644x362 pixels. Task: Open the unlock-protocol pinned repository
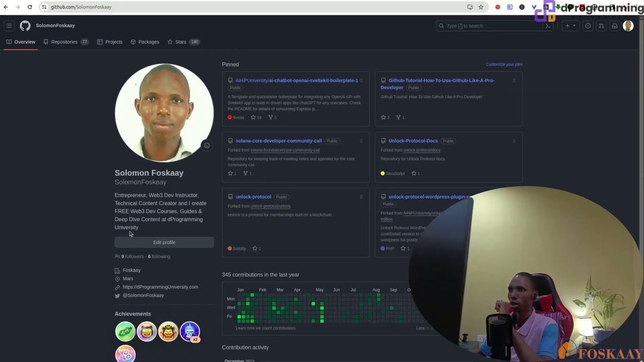tap(253, 197)
